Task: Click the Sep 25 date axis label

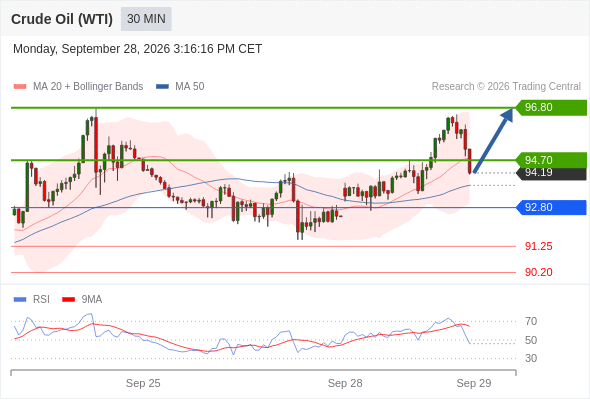Action: coord(143,383)
